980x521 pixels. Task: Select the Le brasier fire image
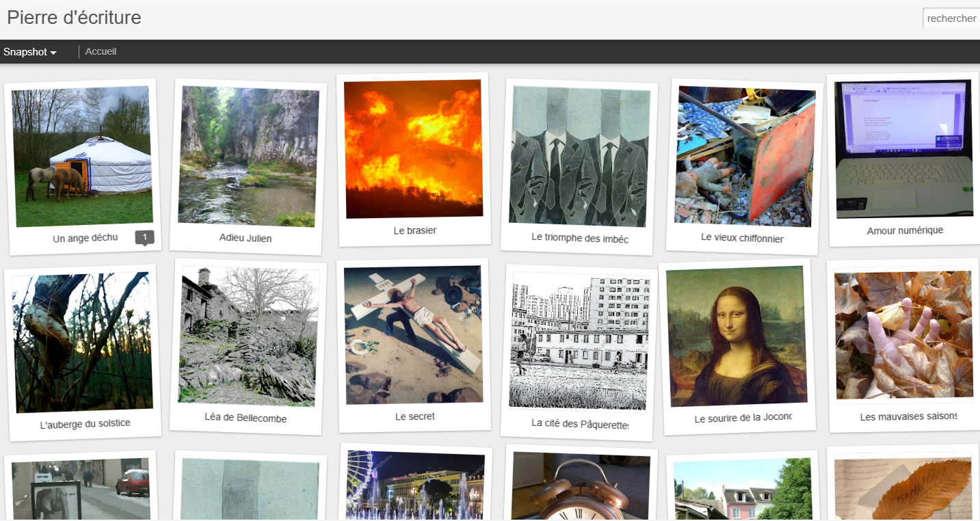pyautogui.click(x=413, y=148)
